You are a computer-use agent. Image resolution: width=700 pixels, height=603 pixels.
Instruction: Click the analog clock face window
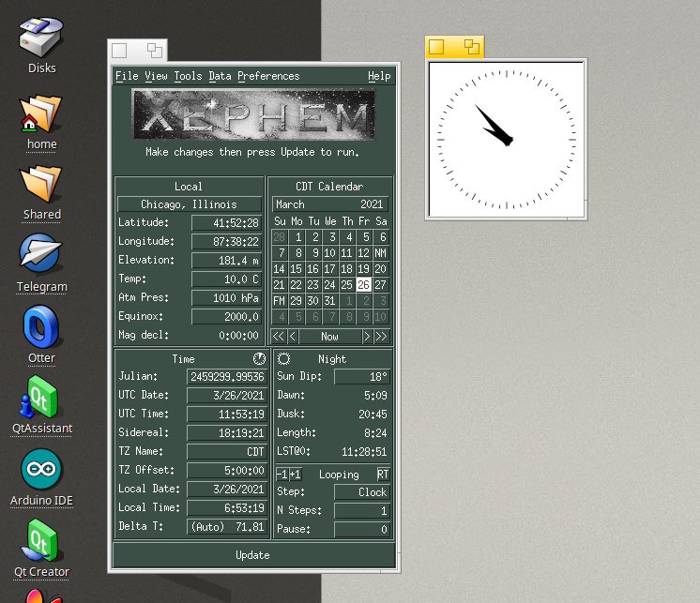pos(507,139)
